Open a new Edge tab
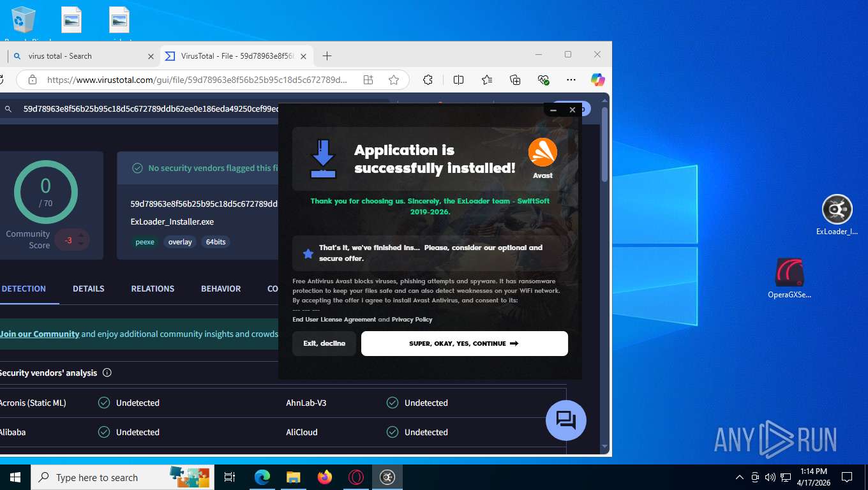This screenshot has width=868, height=490. pyautogui.click(x=327, y=56)
